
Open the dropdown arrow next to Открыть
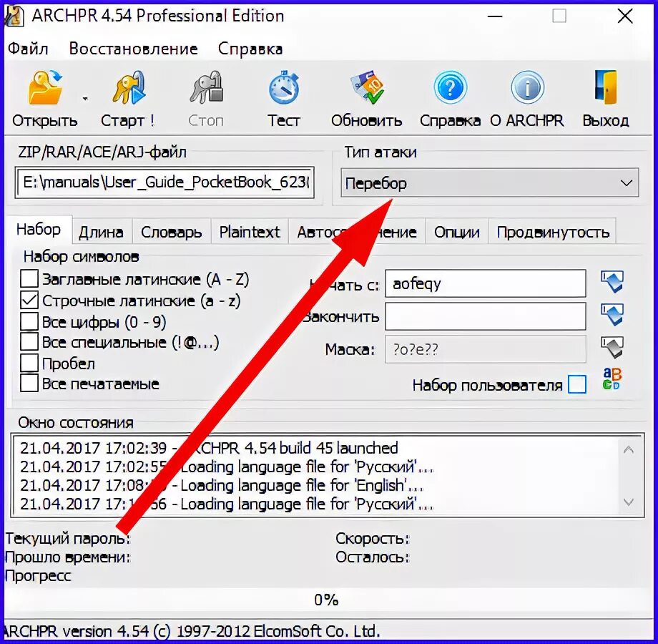pyautogui.click(x=85, y=99)
